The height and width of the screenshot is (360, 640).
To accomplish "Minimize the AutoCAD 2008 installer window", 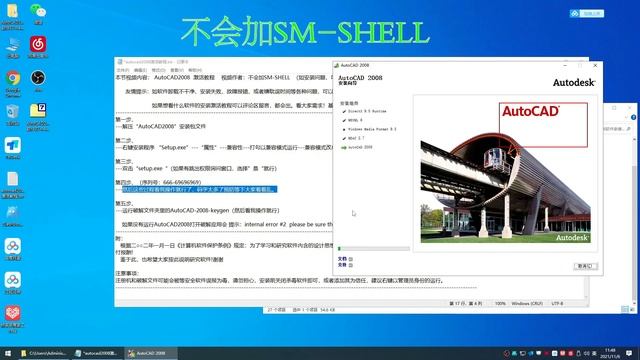I will coord(565,65).
